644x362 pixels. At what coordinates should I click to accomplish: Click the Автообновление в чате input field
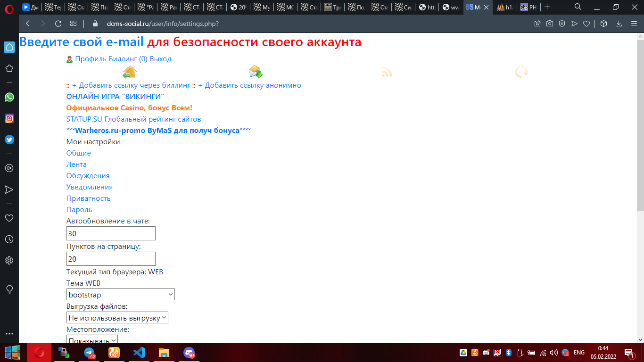(111, 233)
